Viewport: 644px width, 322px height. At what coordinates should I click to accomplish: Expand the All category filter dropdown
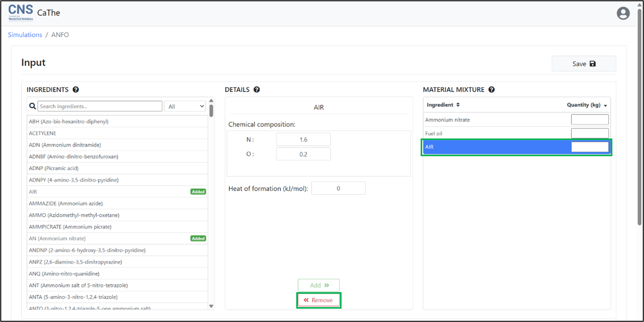tap(186, 106)
